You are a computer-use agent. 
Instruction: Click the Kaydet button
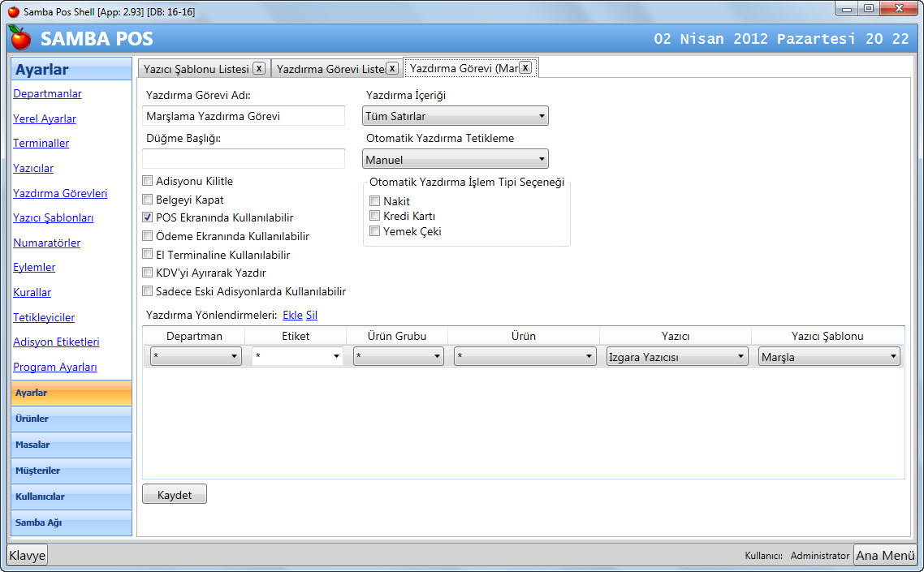175,494
